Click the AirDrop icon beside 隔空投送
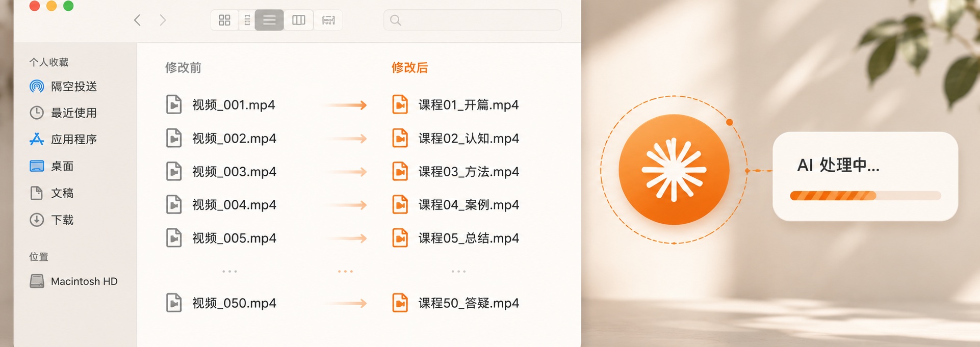980x347 pixels. 37,87
